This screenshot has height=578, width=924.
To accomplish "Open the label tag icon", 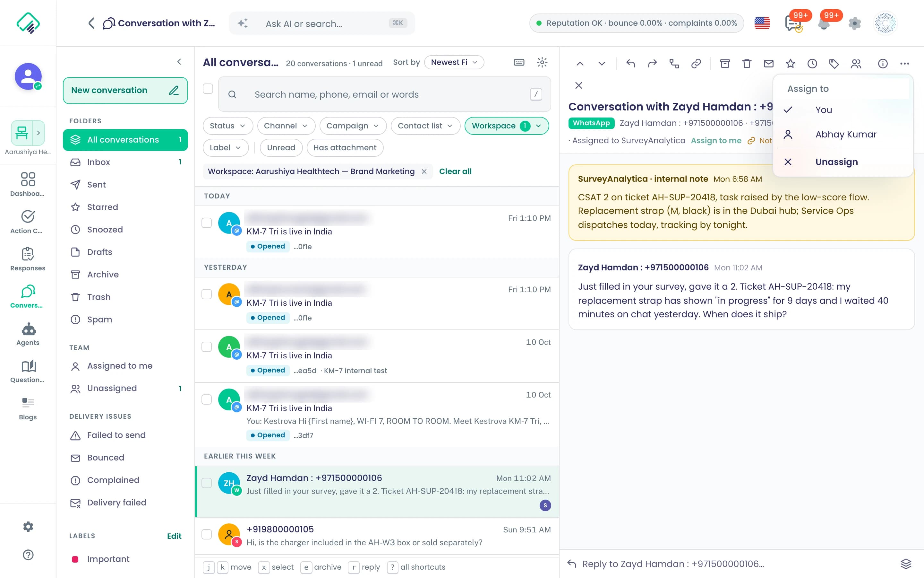I will click(x=834, y=64).
